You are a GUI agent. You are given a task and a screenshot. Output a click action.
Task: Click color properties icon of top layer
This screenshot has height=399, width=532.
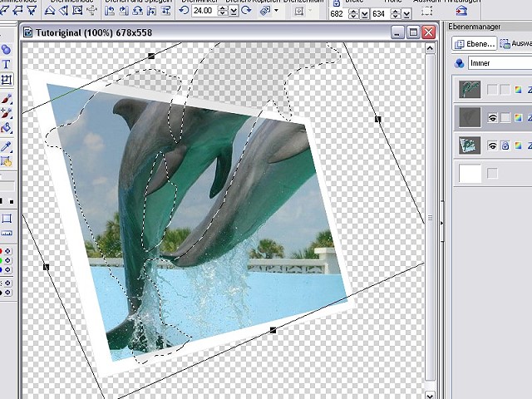(518, 90)
